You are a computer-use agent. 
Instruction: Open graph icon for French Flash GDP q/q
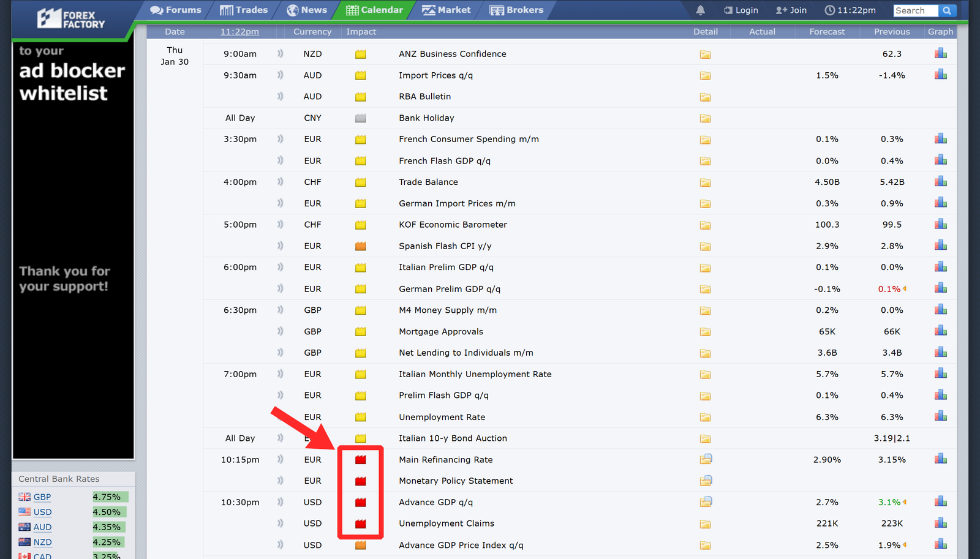coord(941,160)
